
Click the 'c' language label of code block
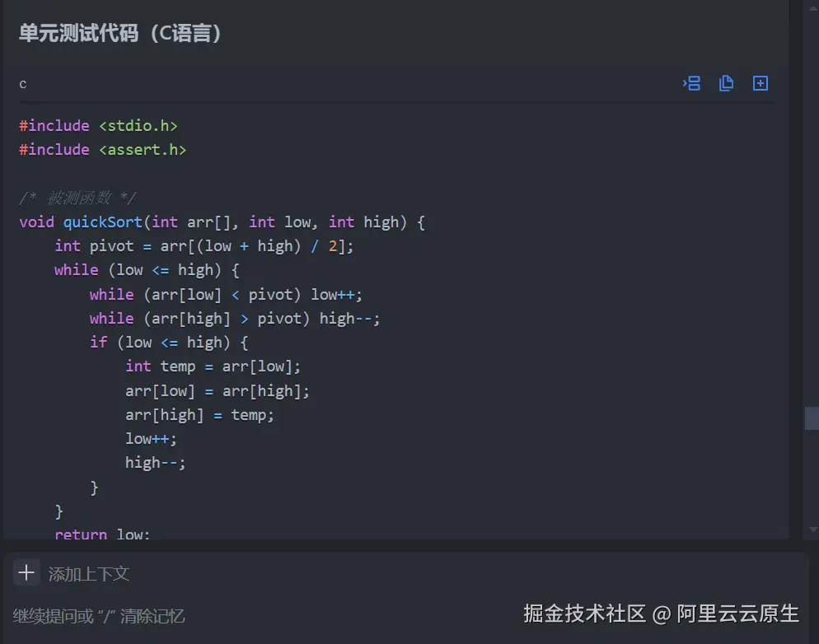(x=23, y=84)
